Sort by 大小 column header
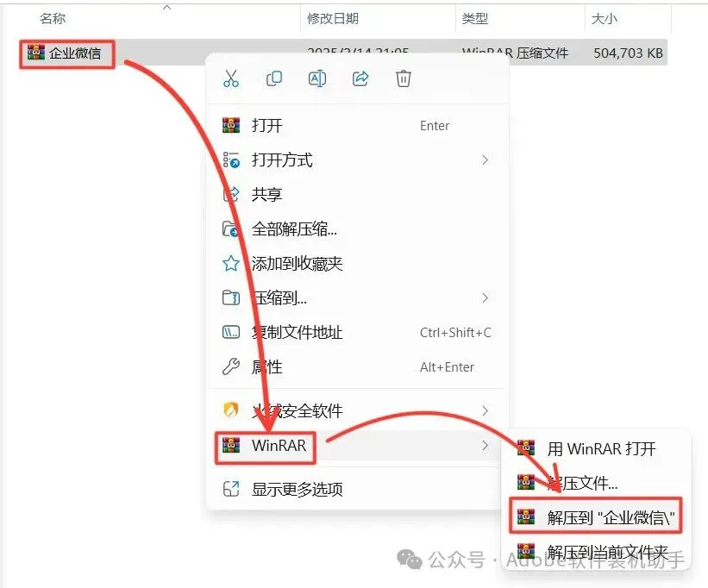 (605, 18)
